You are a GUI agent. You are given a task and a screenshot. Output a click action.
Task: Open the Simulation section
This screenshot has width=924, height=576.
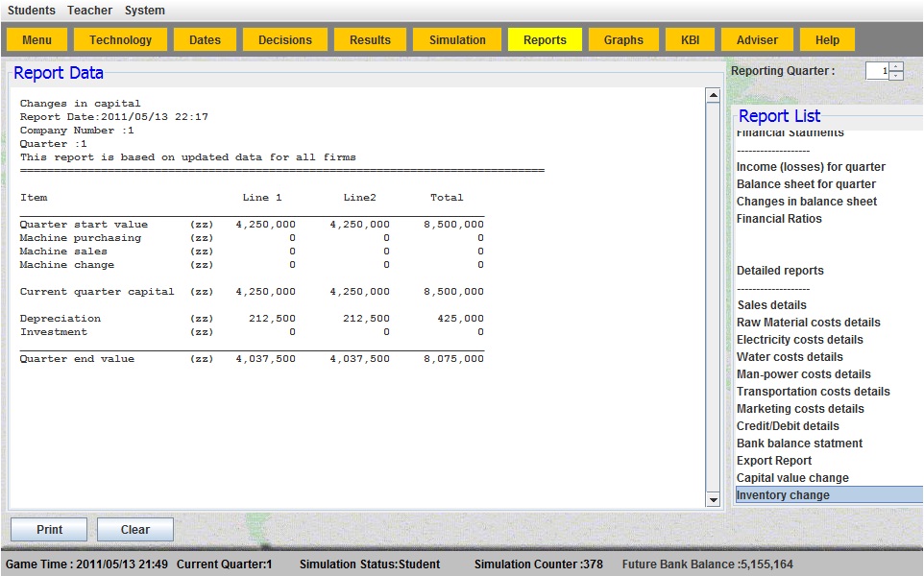457,40
